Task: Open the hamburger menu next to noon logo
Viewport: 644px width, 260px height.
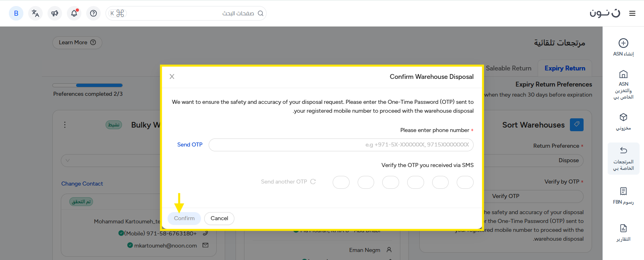Action: pyautogui.click(x=632, y=13)
